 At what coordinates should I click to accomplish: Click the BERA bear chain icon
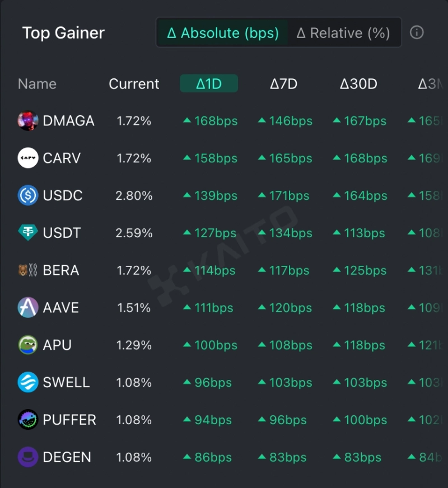coord(28,270)
